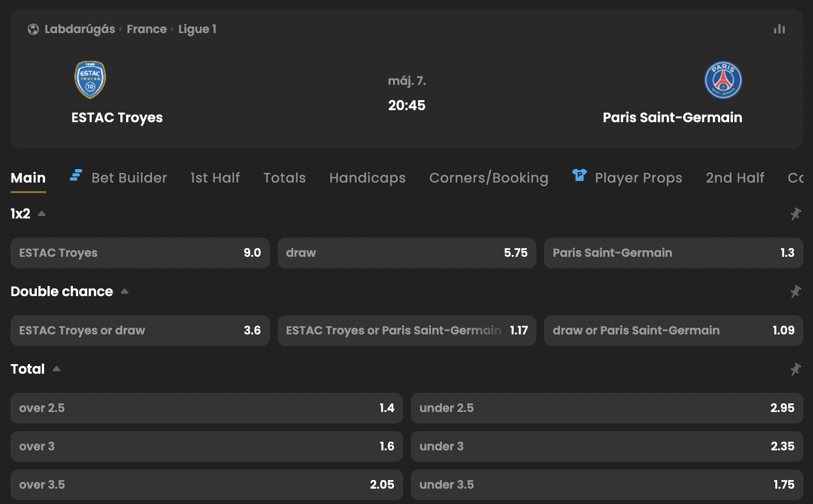Select the Main tab

coord(28,178)
